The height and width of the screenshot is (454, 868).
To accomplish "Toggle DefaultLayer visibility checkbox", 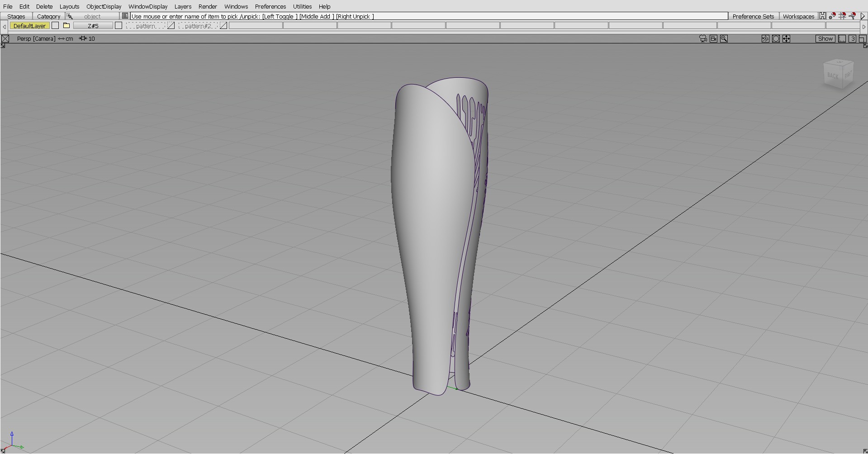I will (x=55, y=26).
